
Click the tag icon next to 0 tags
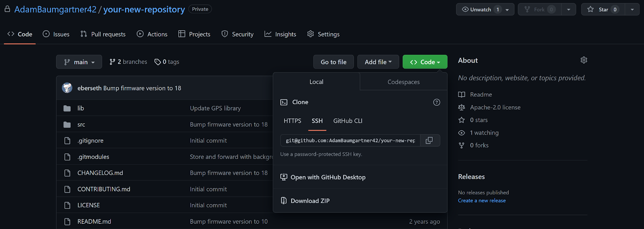click(x=158, y=62)
